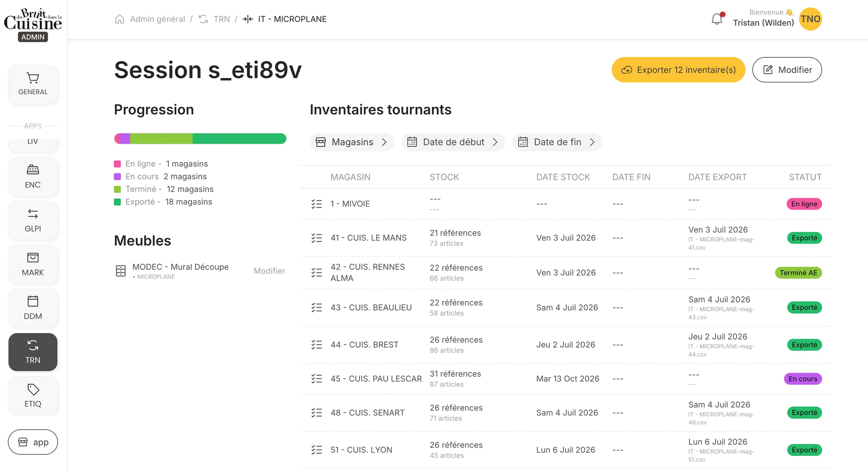Viewport: 868px width, 472px height.
Task: Click the pink En ligne legend swatch
Action: click(x=117, y=164)
